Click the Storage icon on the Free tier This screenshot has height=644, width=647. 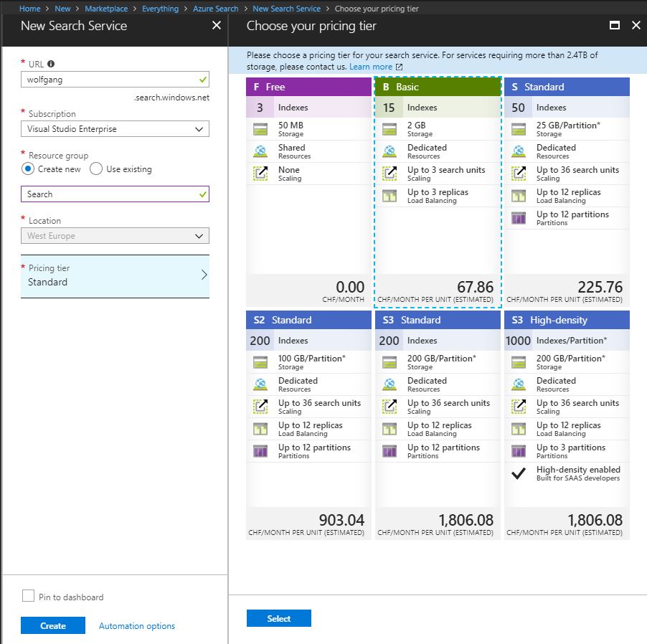coord(259,128)
